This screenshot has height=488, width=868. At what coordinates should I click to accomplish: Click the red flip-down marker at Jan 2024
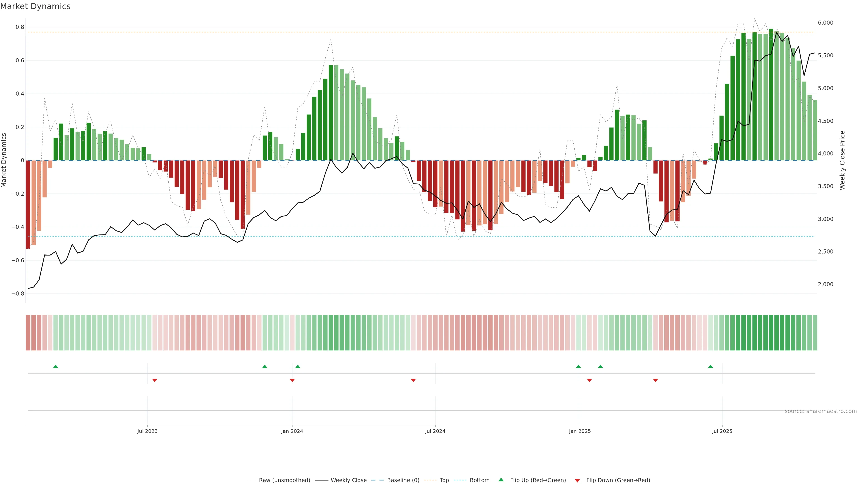tap(292, 380)
